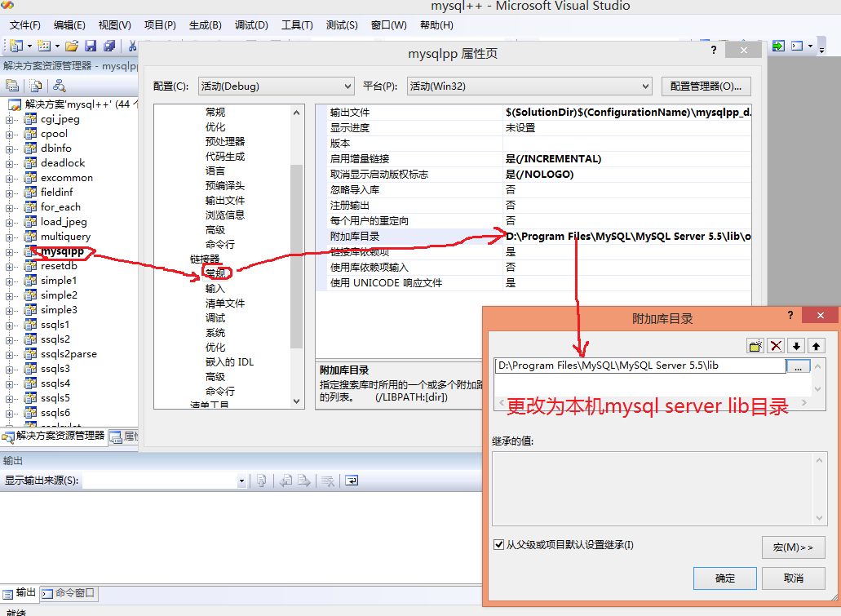Click the Go to Next Message icon

(304, 481)
